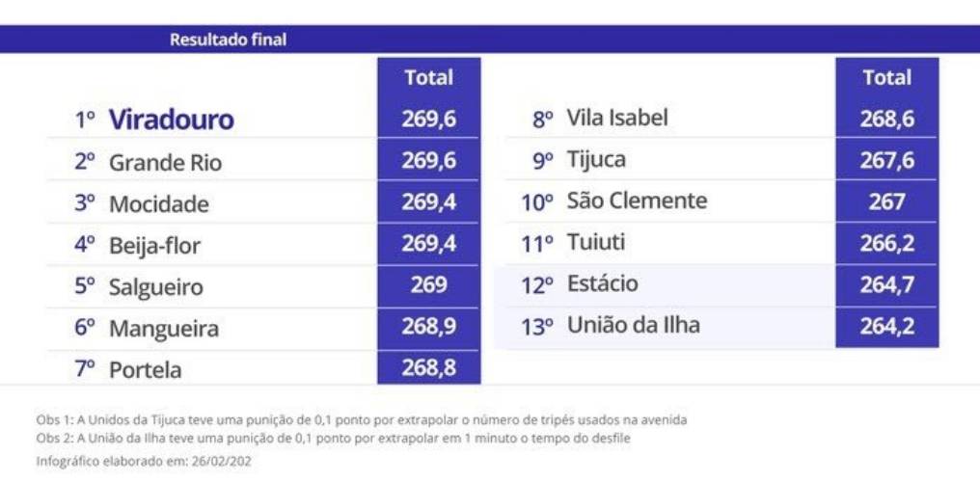The image size is (980, 482).
Task: Click Salgueiro's 269 total score cell
Action: pyautogui.click(x=428, y=286)
